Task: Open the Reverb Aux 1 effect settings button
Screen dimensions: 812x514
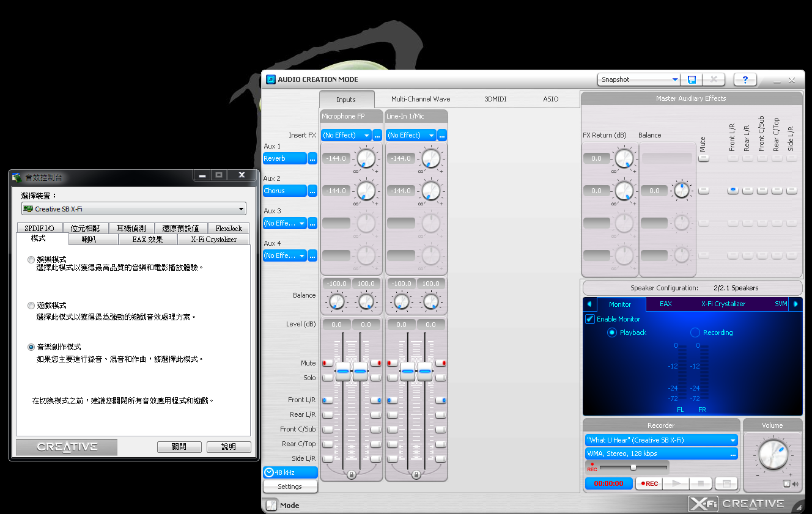Action: (312, 158)
